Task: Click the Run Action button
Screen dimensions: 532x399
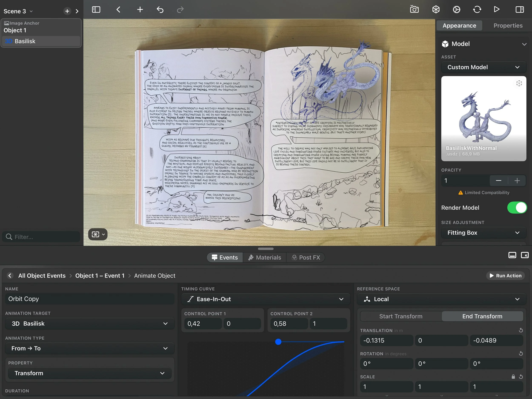Action: click(506, 276)
